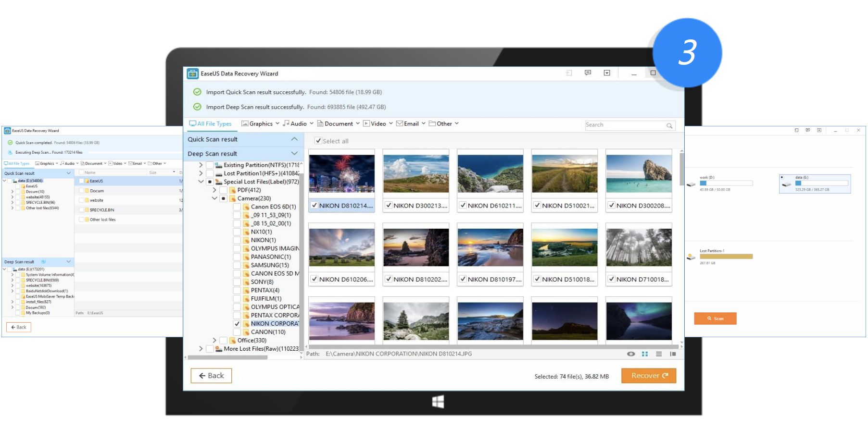Check the SAMSUNG(15) folder checkbox
868x441 pixels.
tap(237, 265)
